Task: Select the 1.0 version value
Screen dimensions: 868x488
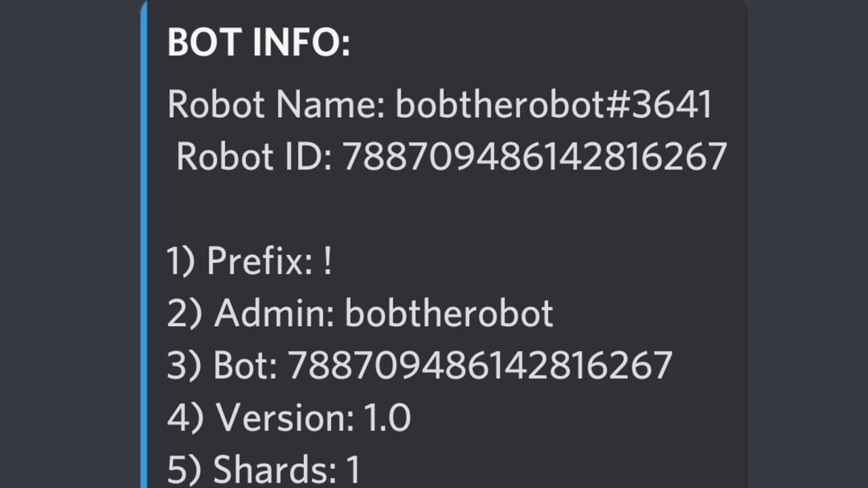Action: tap(387, 418)
